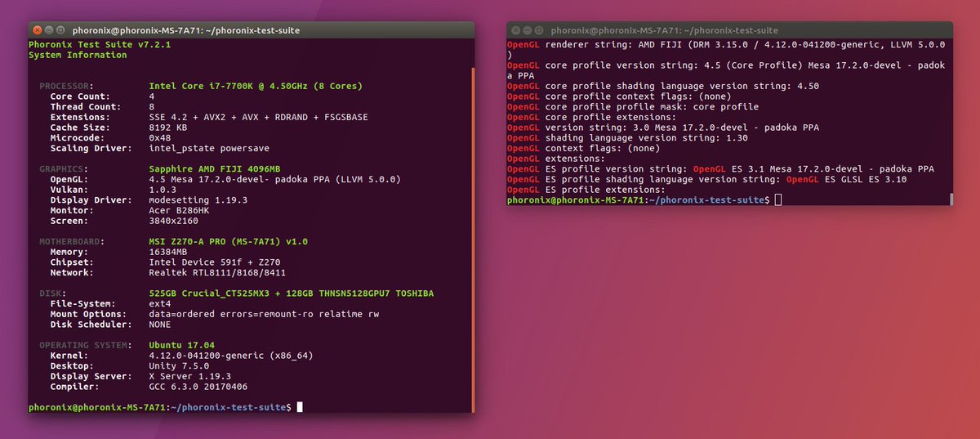Click "core profile shading language version string: 4.50"
This screenshot has height=439, width=980.
[683, 86]
